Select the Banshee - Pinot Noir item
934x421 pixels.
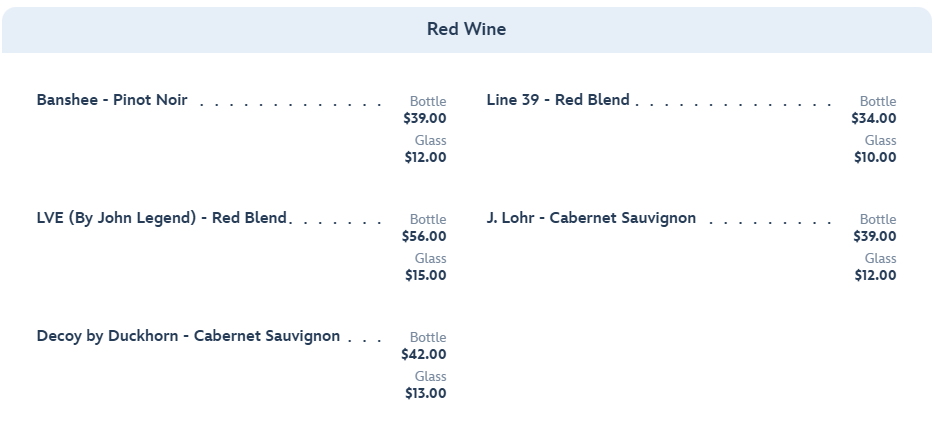[112, 100]
